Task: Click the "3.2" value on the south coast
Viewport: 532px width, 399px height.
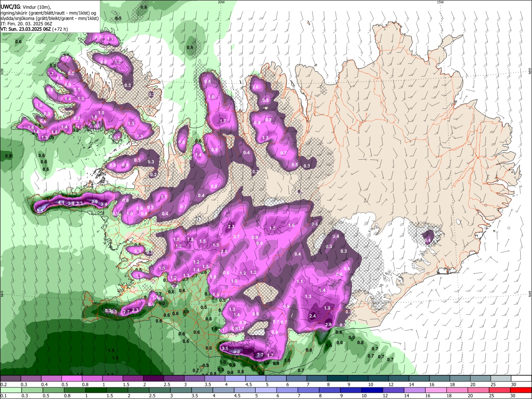Action: (261, 355)
